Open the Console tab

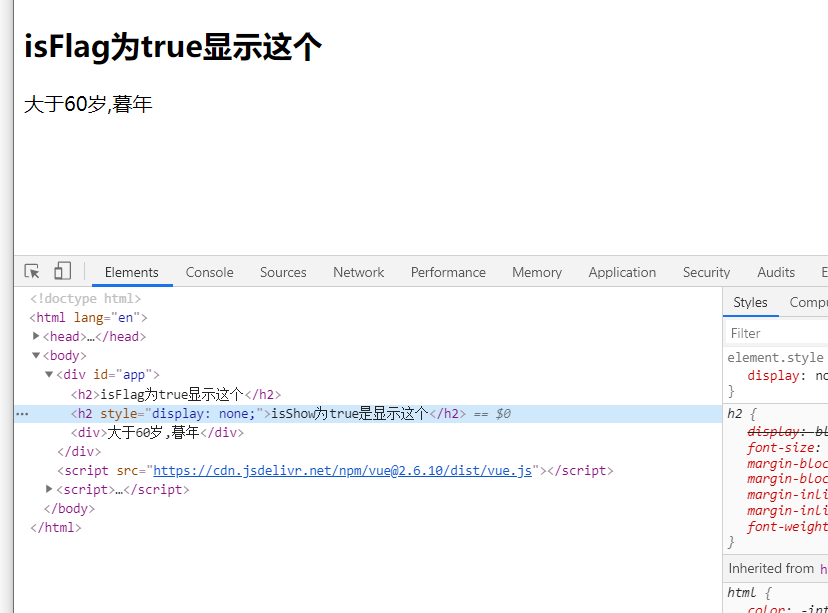(210, 272)
